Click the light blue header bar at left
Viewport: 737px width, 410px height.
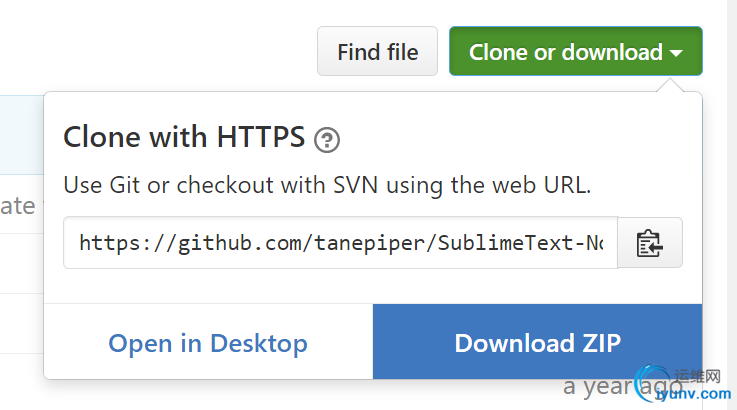point(20,135)
